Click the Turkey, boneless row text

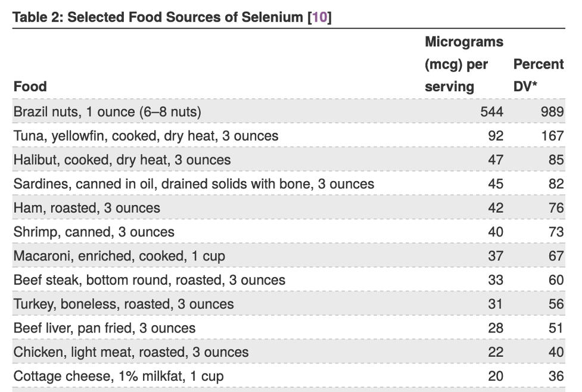[123, 304]
